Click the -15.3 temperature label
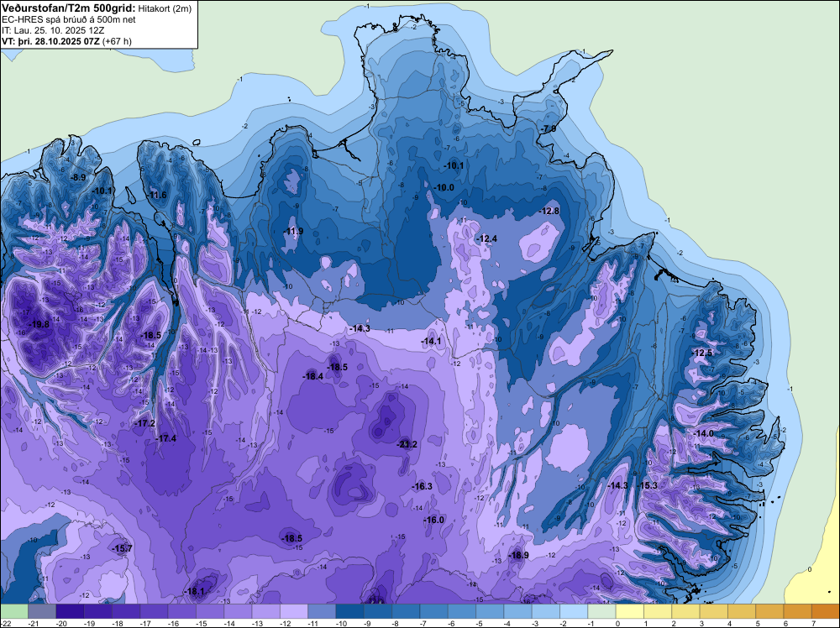Screen dimensions: 840x628 coord(647,485)
